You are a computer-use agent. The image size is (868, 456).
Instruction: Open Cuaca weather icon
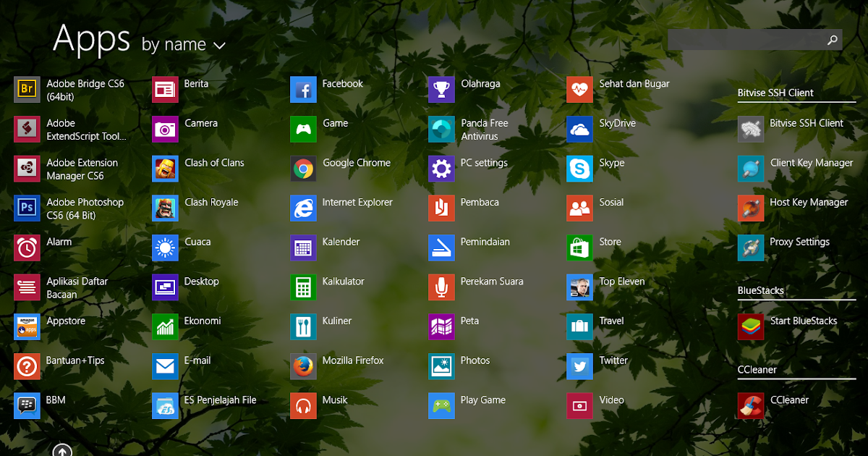165,248
